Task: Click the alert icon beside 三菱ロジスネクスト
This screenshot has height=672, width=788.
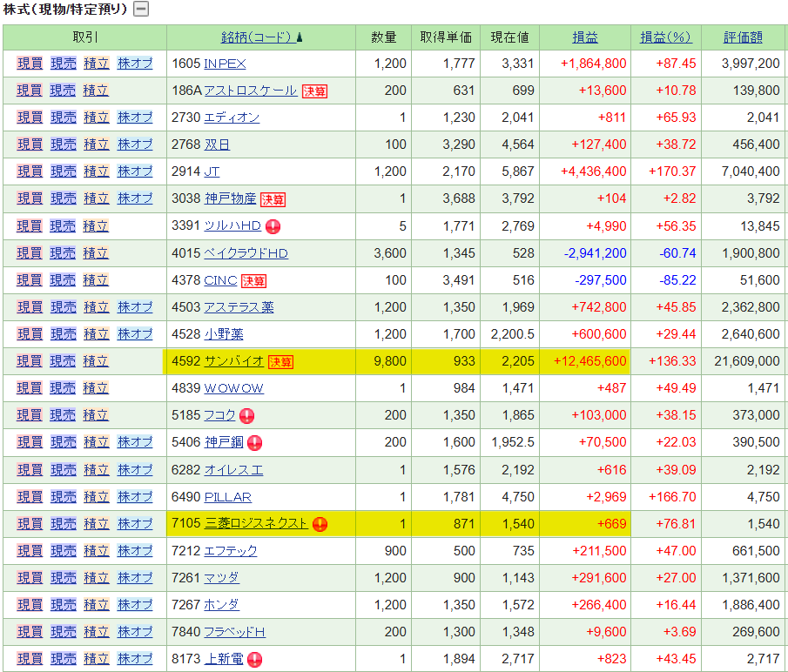Action: (x=320, y=524)
